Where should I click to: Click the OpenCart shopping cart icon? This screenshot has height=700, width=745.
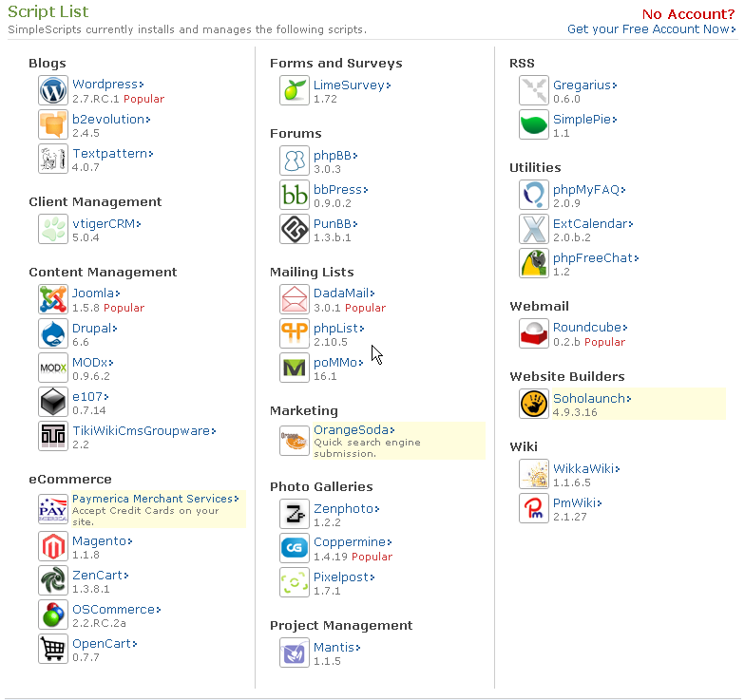click(x=53, y=649)
